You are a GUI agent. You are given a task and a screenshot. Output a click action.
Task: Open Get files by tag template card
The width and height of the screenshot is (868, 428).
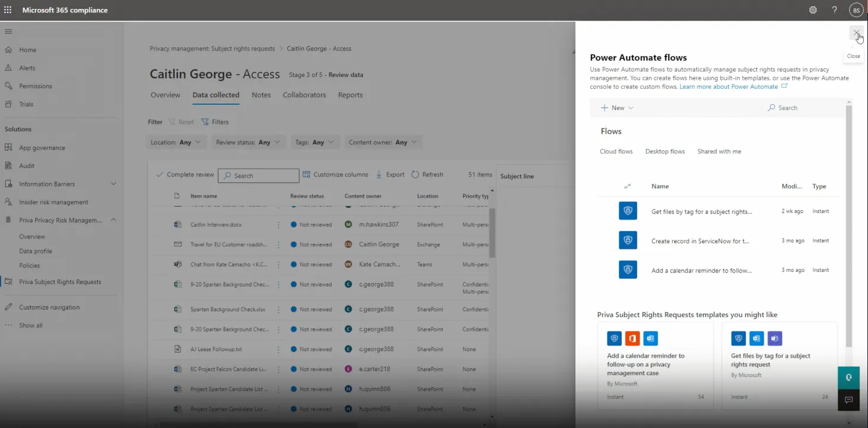[x=779, y=364]
